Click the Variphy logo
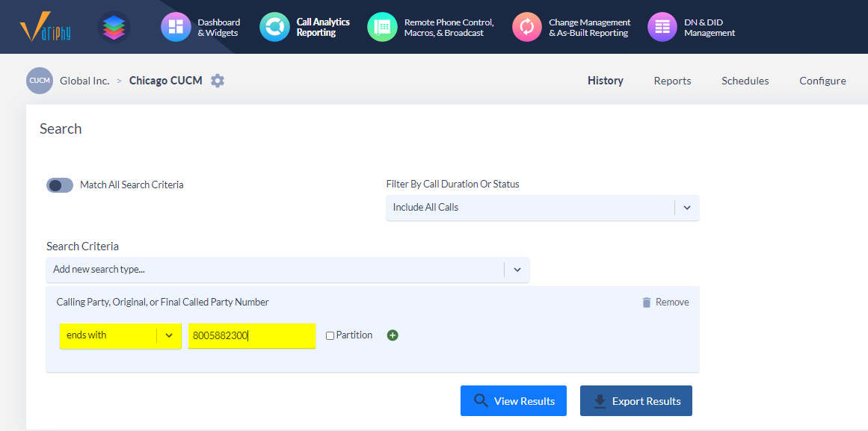 pyautogui.click(x=45, y=28)
